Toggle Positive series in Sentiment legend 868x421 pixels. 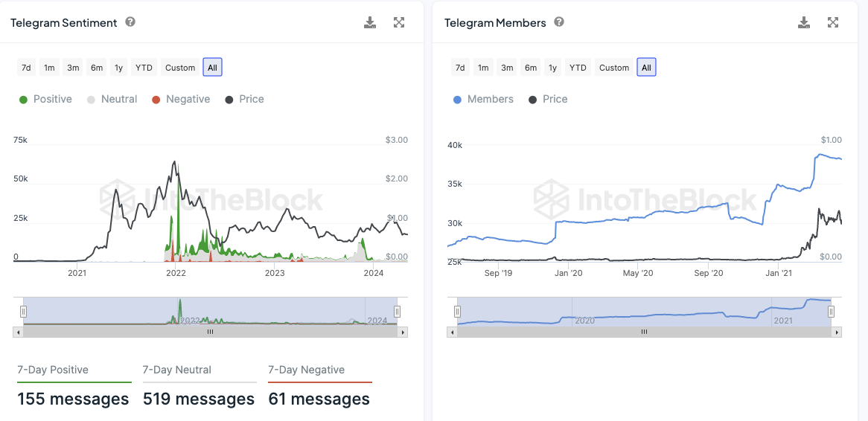45,99
